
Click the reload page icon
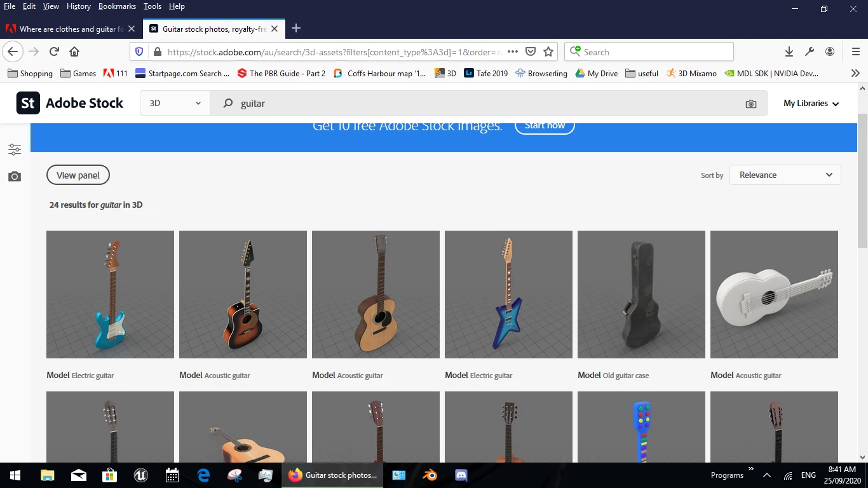pyautogui.click(x=54, y=51)
